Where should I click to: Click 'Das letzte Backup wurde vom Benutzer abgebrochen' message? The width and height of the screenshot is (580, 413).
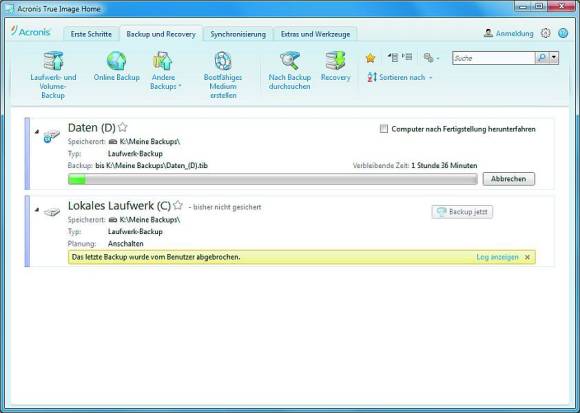[x=156, y=257]
